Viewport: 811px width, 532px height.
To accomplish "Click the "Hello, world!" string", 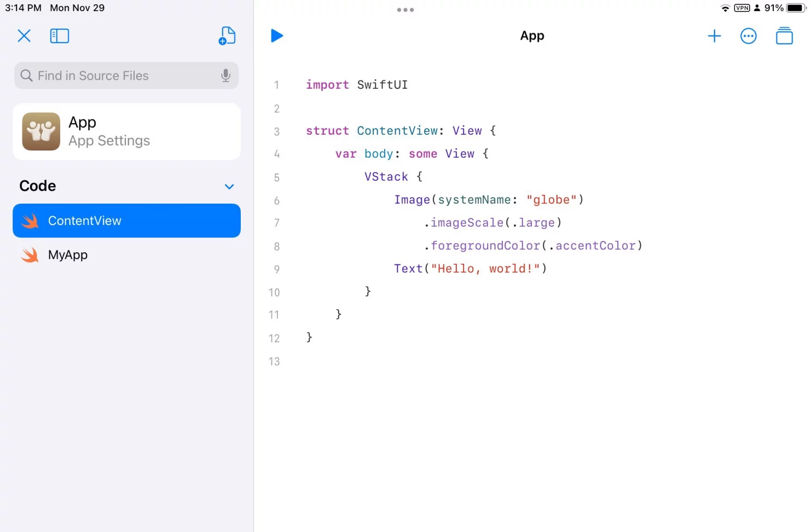I will (x=485, y=269).
